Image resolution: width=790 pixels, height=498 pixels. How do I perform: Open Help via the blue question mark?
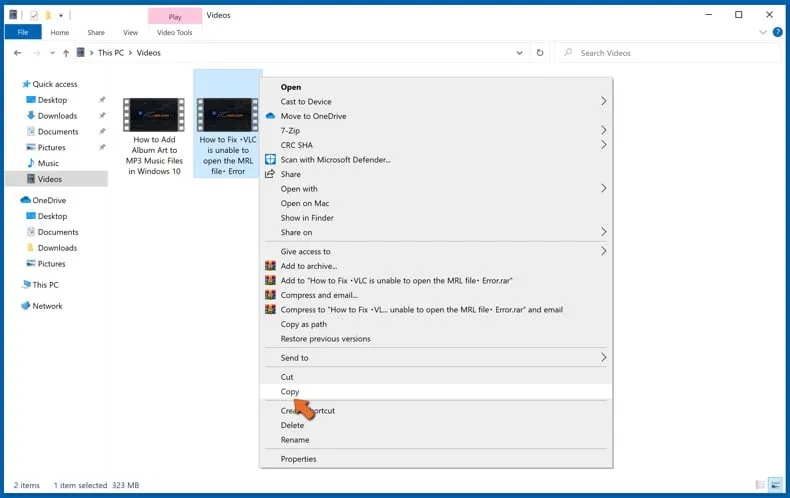777,32
